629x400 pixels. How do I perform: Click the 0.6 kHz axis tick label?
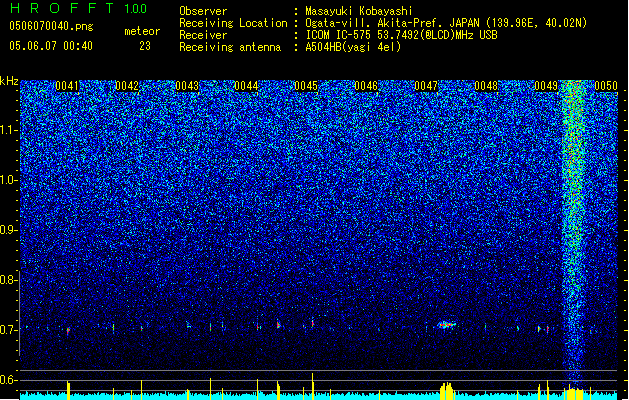pyautogui.click(x=8, y=380)
